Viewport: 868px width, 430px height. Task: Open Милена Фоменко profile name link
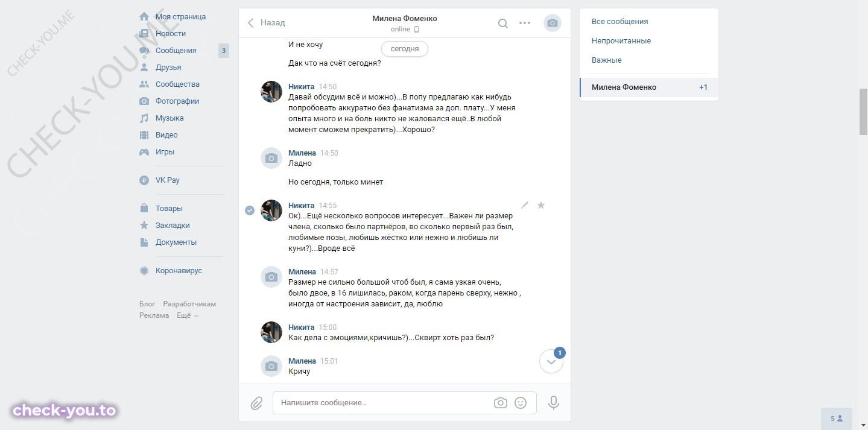tap(405, 18)
